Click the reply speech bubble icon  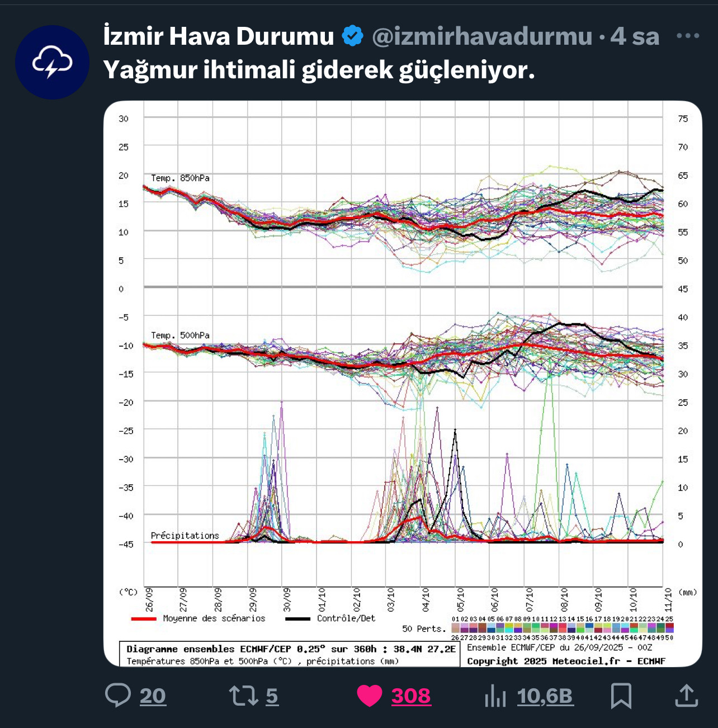118,696
